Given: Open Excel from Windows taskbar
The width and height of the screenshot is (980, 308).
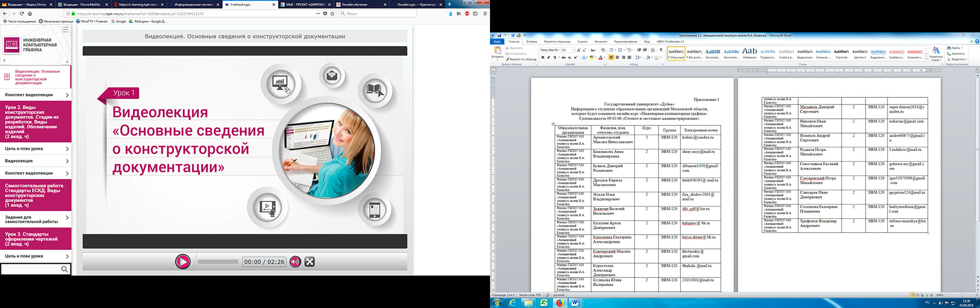Looking at the screenshot, I should 544,303.
